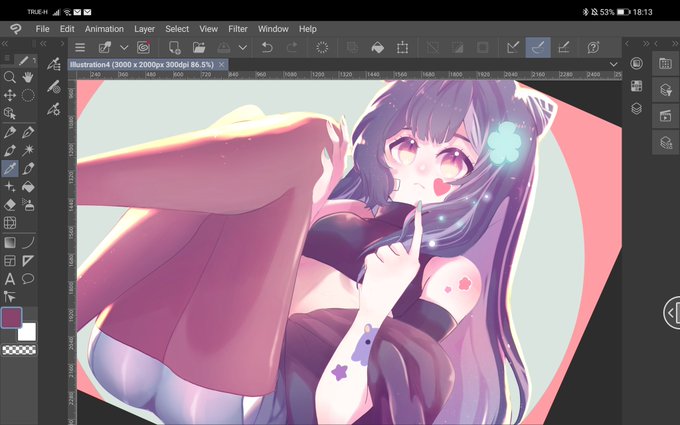Select the Text tool
The image size is (680, 425).
click(10, 279)
